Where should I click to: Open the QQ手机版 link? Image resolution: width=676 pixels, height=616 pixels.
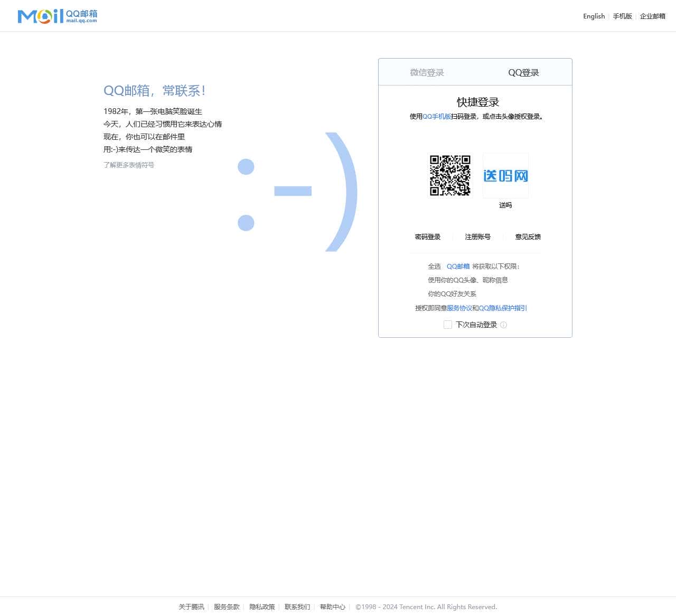click(x=437, y=116)
